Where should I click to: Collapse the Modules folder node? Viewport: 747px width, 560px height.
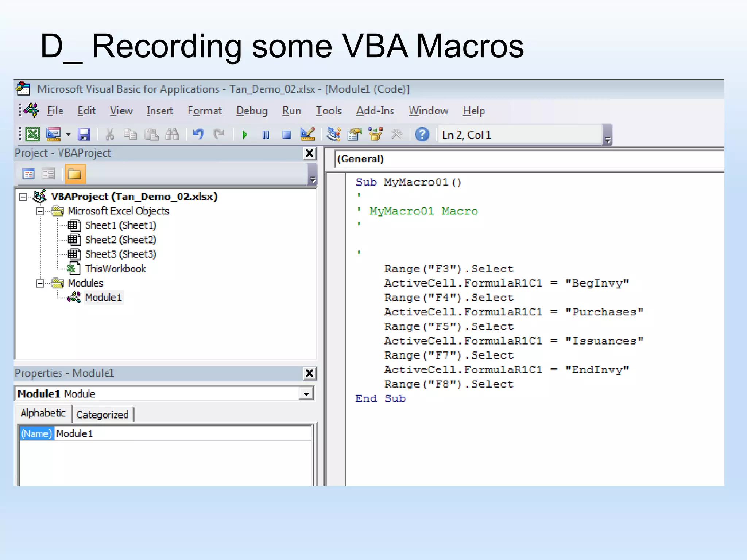click(40, 283)
